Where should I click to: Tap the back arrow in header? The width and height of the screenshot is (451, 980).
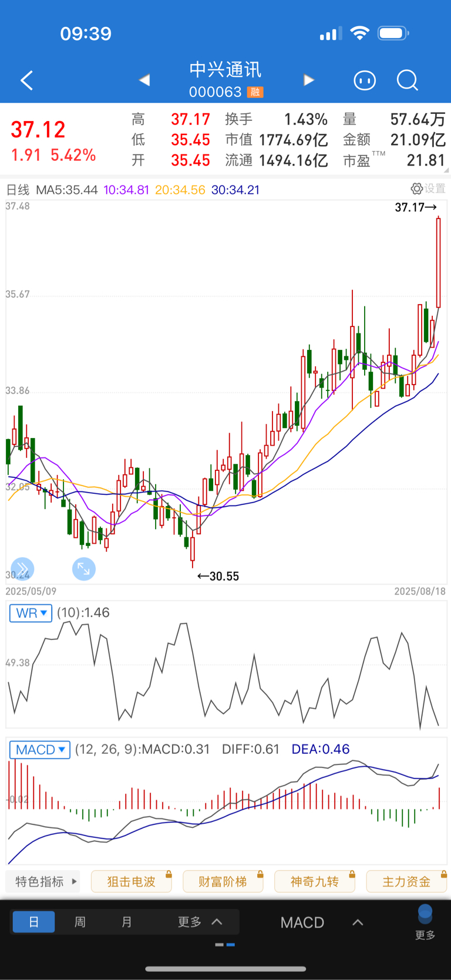[27, 80]
